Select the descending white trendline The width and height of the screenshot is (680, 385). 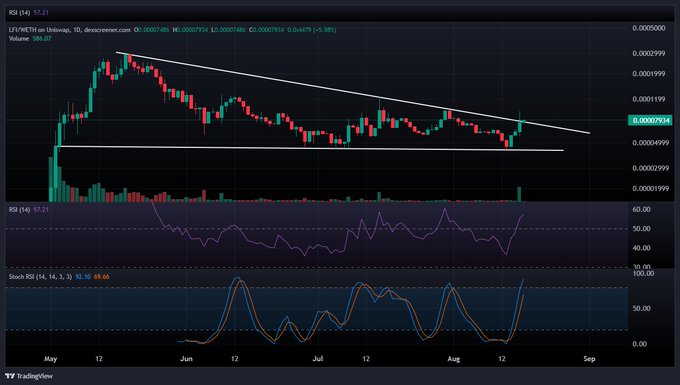353,93
